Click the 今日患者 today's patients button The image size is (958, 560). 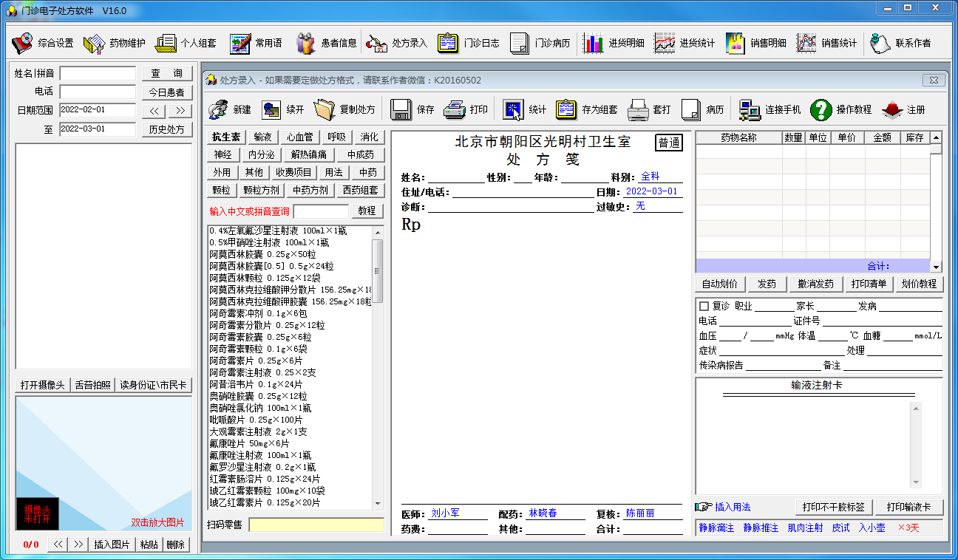tap(167, 92)
